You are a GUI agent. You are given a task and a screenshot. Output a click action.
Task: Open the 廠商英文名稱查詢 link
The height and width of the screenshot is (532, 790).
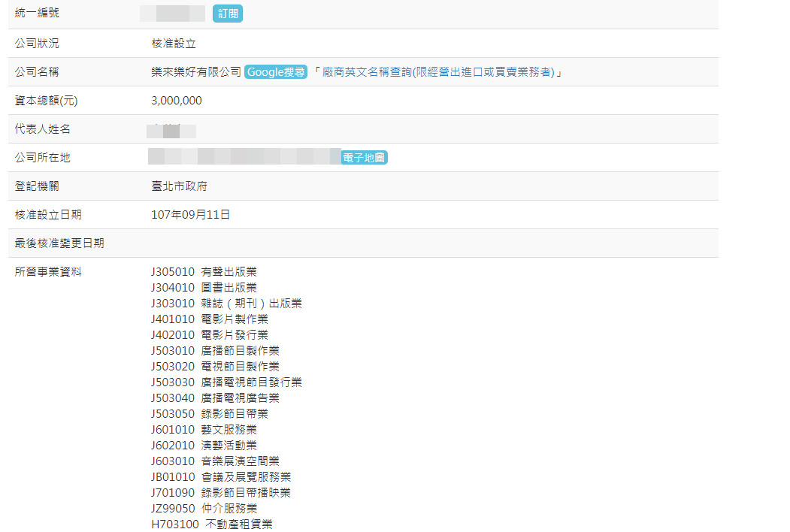click(438, 72)
